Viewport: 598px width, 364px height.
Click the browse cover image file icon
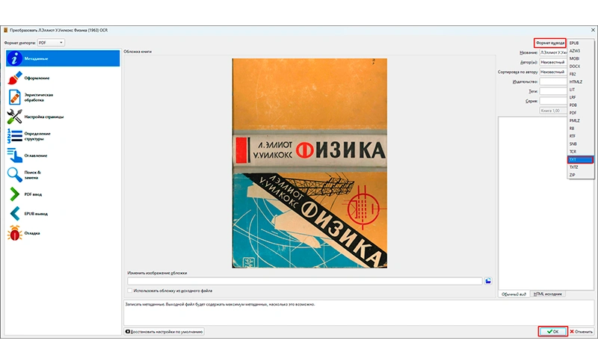[x=488, y=281]
